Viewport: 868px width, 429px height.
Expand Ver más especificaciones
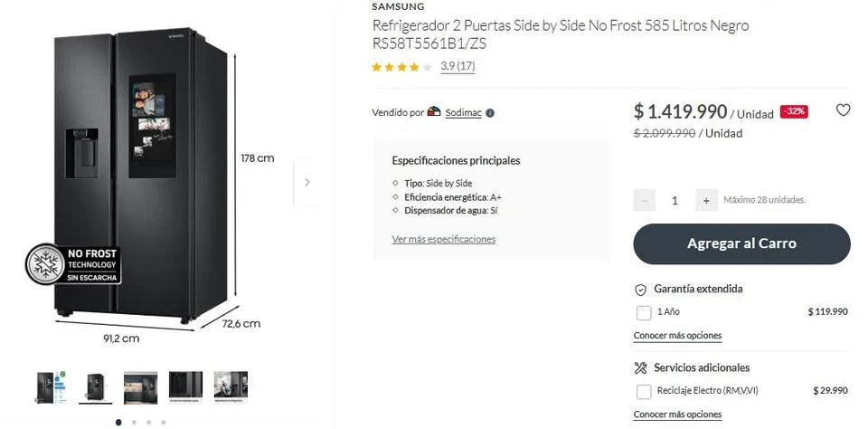[443, 240]
